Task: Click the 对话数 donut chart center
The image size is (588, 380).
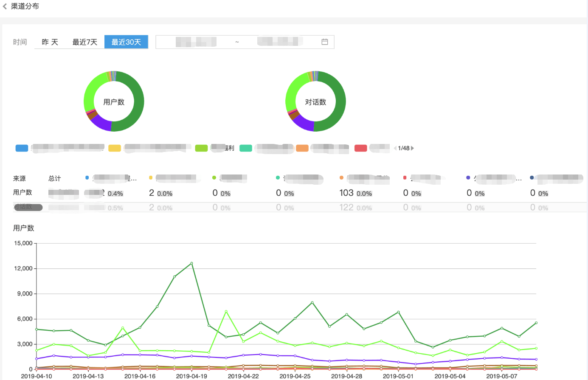Action: coord(315,102)
